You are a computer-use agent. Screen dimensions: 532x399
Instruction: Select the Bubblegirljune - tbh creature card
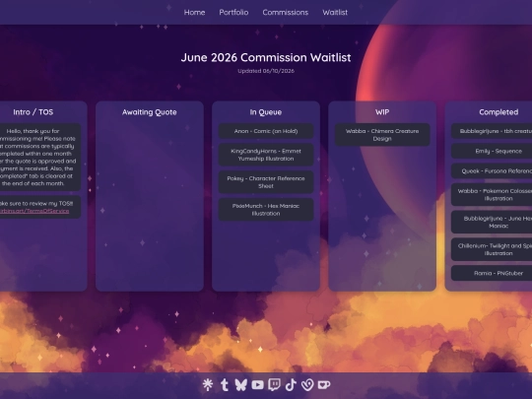pos(492,131)
